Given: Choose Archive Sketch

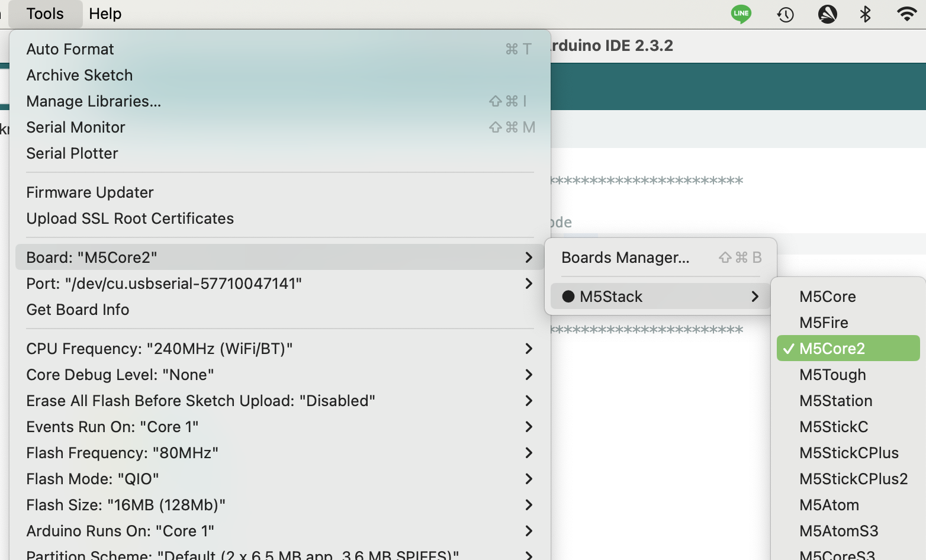Looking at the screenshot, I should [x=280, y=75].
